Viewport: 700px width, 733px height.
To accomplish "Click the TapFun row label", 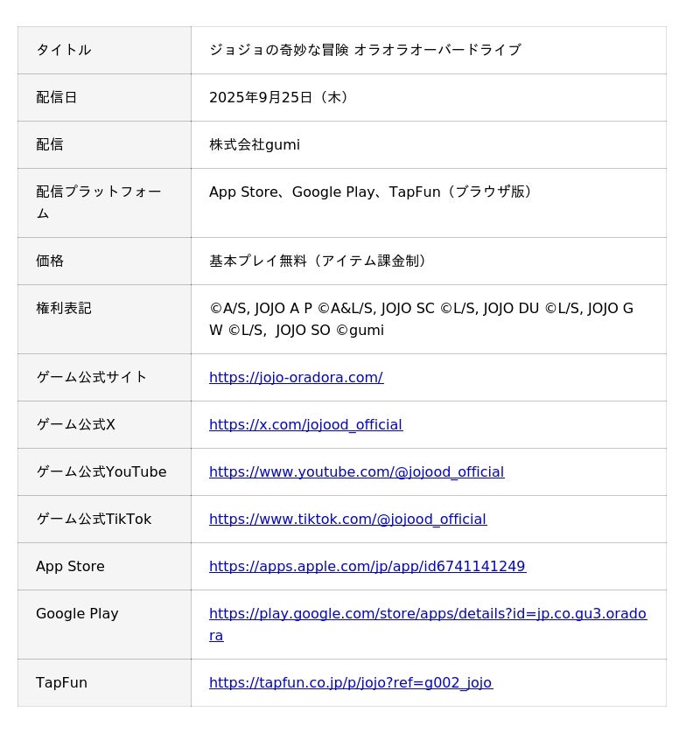I will (61, 682).
